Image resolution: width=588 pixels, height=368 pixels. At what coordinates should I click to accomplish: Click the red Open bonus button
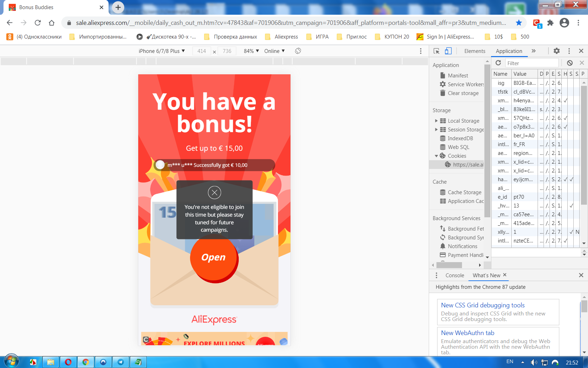pos(214,258)
